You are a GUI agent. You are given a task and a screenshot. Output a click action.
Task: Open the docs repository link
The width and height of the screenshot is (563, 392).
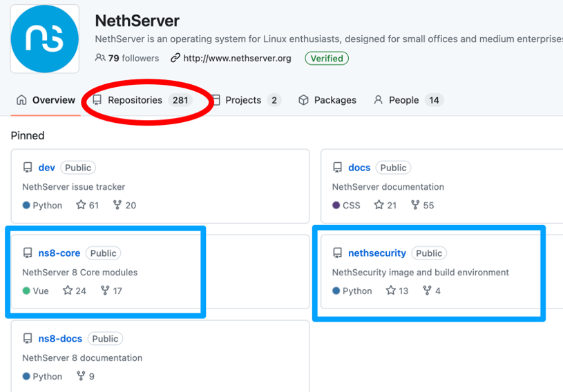click(x=359, y=168)
